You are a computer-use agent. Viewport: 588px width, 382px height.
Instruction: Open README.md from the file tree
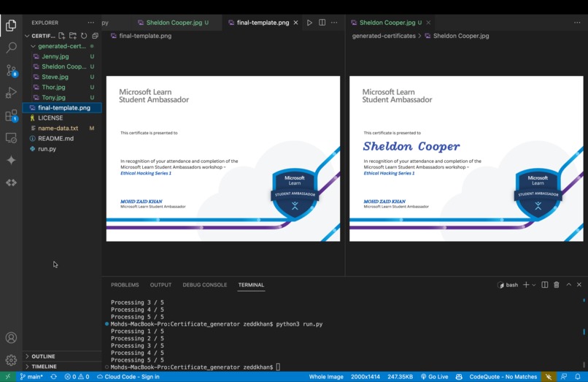click(x=62, y=138)
